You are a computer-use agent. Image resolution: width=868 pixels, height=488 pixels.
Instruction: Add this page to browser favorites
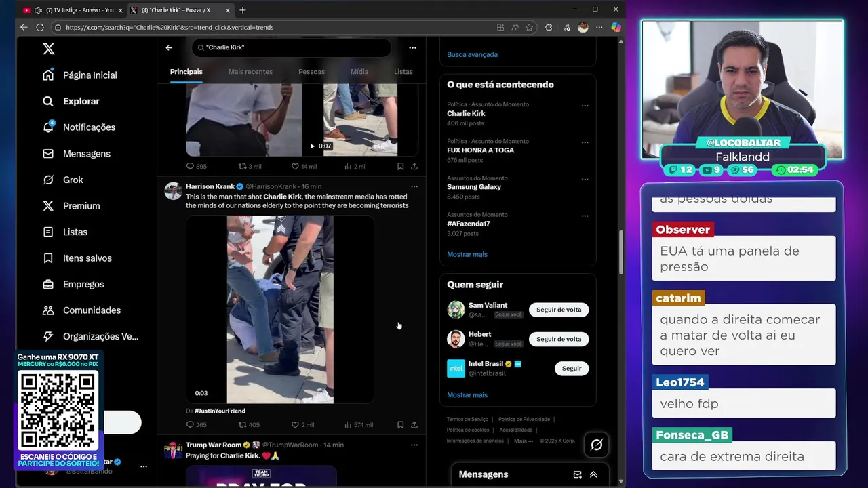530,27
